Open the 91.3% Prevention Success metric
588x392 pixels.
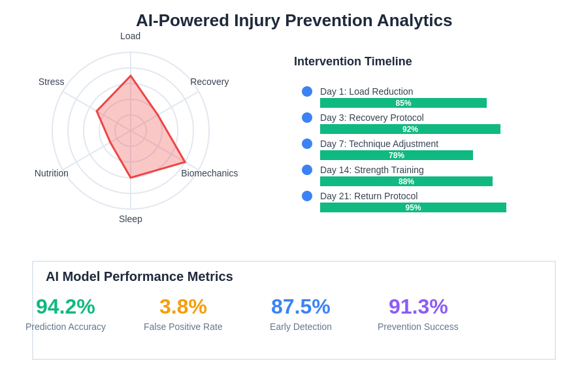click(418, 306)
